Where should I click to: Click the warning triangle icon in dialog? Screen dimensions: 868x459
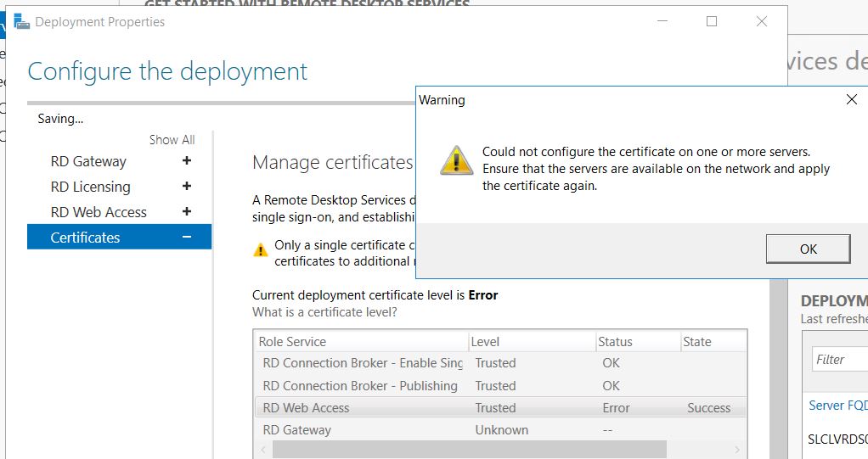pyautogui.click(x=456, y=161)
